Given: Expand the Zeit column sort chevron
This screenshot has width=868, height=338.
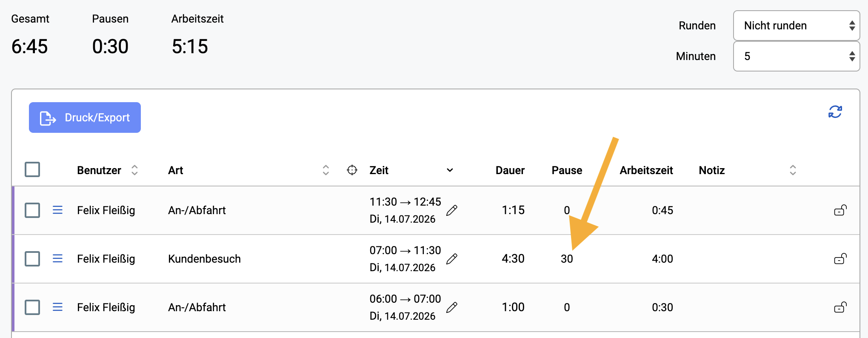Looking at the screenshot, I should tap(450, 170).
